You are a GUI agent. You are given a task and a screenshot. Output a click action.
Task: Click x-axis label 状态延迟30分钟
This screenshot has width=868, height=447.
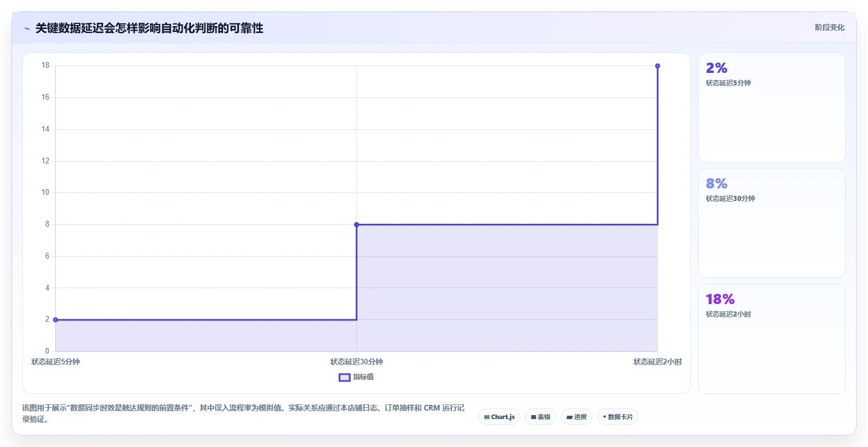point(356,362)
